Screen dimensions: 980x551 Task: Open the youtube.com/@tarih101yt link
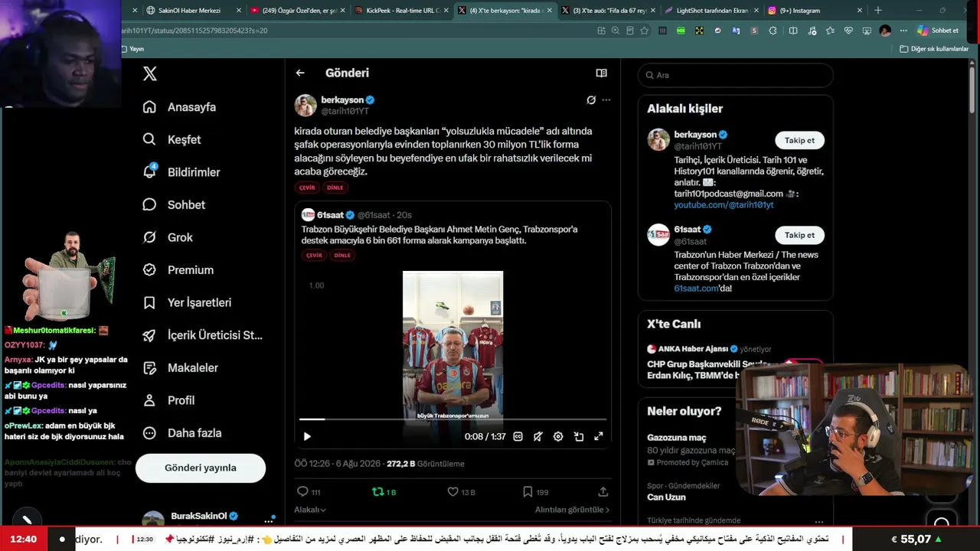pos(724,205)
